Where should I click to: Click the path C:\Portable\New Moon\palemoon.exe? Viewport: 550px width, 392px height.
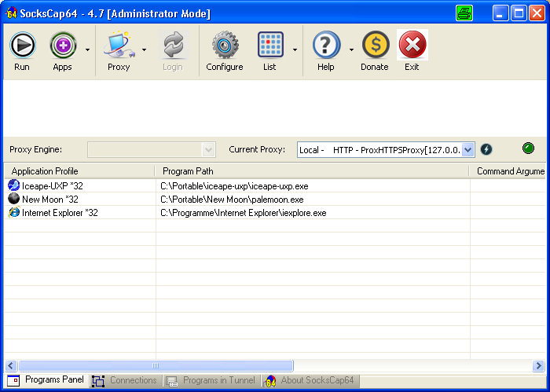(232, 200)
